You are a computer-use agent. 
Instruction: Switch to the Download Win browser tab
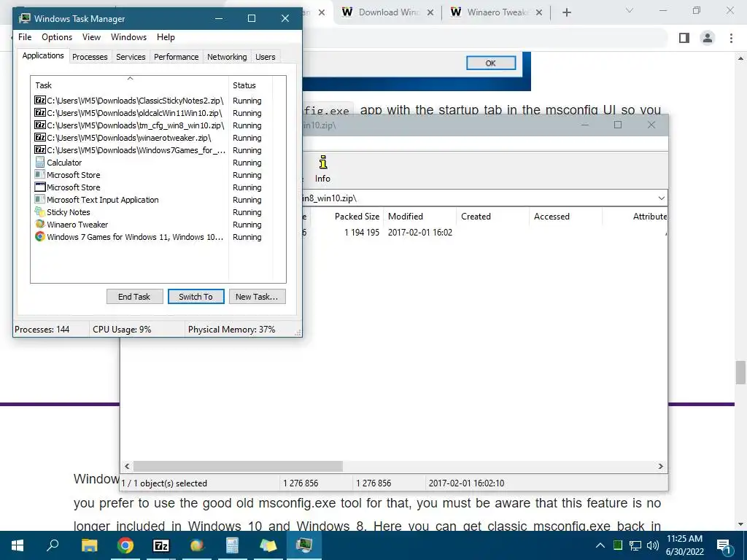pyautogui.click(x=387, y=12)
